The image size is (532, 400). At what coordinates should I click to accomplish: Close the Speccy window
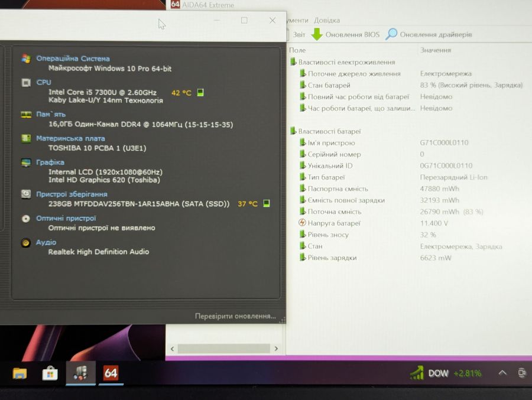coord(273,20)
